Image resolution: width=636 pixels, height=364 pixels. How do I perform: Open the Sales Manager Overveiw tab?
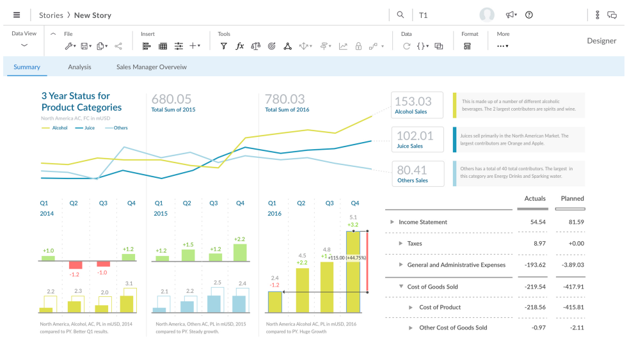pos(152,67)
